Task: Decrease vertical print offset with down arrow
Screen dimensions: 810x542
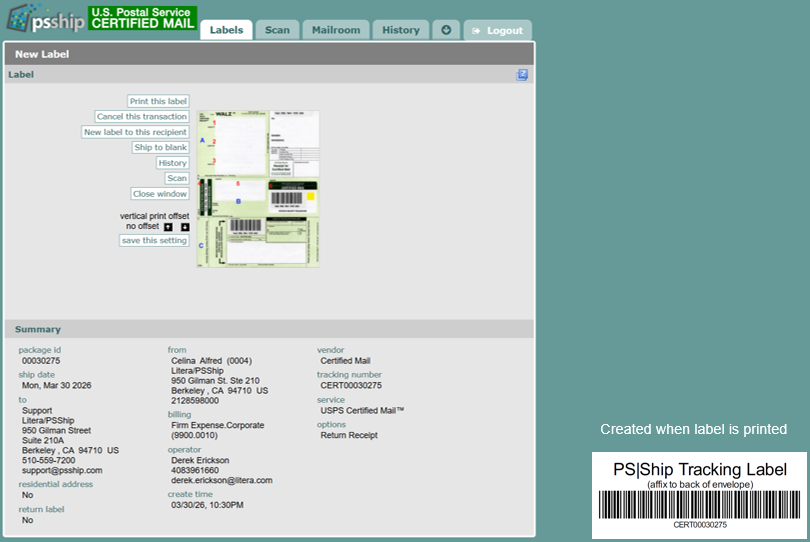Action: [x=185, y=227]
